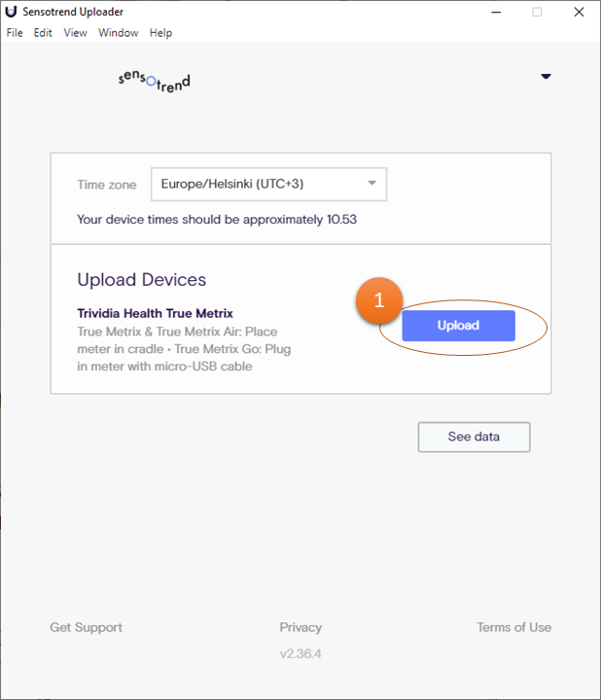The image size is (601, 700).
Task: Click the See data button
Action: [474, 437]
